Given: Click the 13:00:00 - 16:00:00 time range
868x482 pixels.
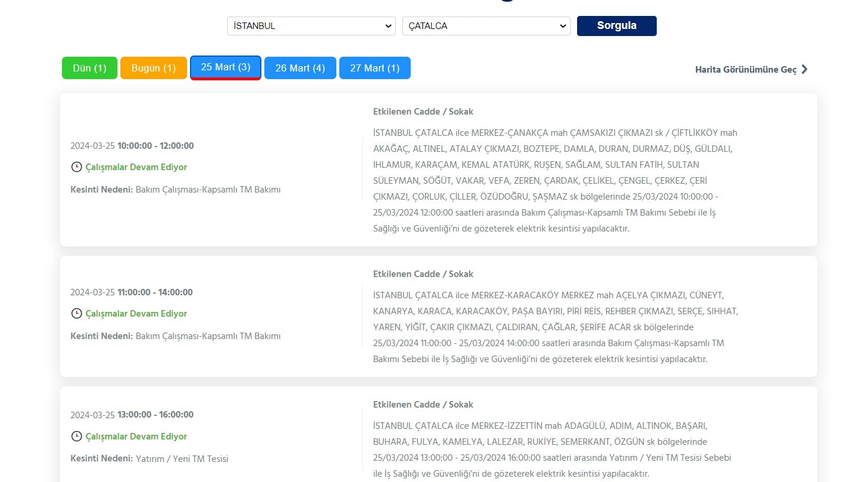Looking at the screenshot, I should point(155,415).
